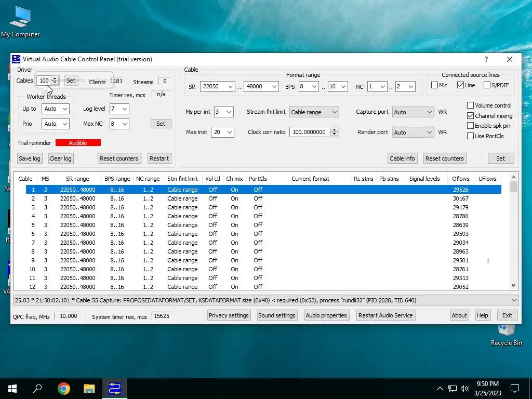Show hidden system tray icons
The height and width of the screenshot is (399, 532).
(440, 389)
